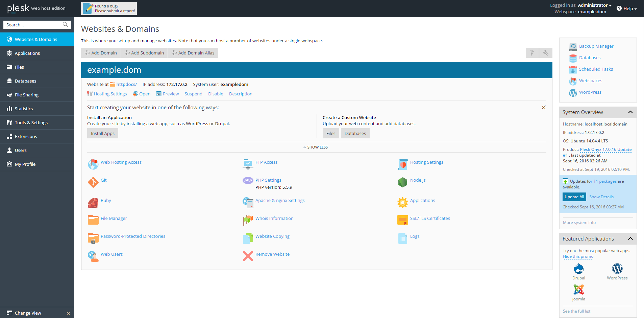Click the Update All button
Viewport: 644px width, 318px height.
(574, 197)
